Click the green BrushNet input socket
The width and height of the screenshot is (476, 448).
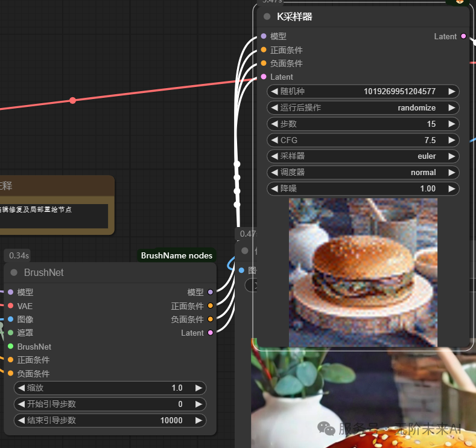pos(10,346)
